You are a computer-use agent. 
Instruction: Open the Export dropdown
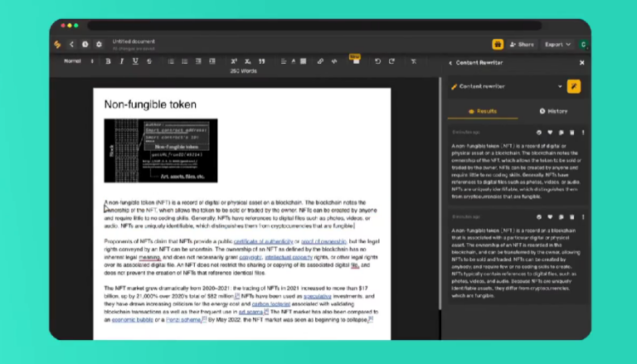click(x=557, y=44)
